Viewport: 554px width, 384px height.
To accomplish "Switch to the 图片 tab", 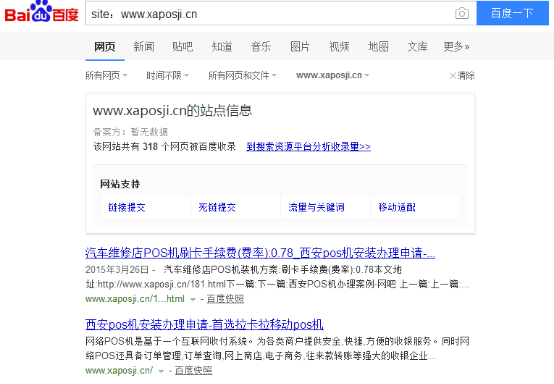I will click(300, 46).
